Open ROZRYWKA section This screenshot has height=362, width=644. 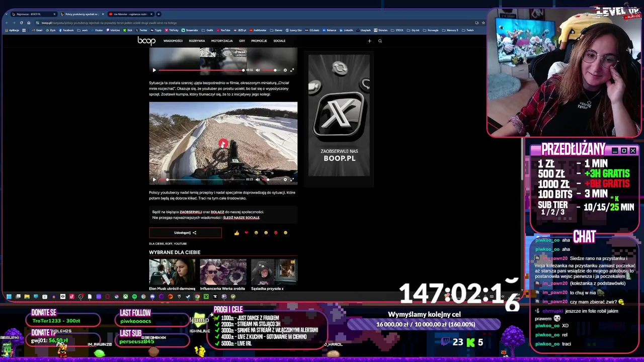point(197,41)
